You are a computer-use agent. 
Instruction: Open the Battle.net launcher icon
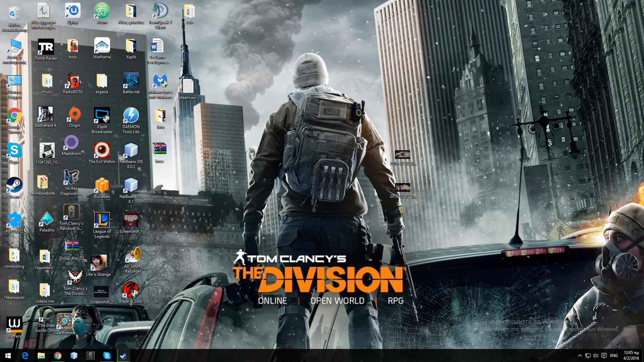(x=131, y=84)
